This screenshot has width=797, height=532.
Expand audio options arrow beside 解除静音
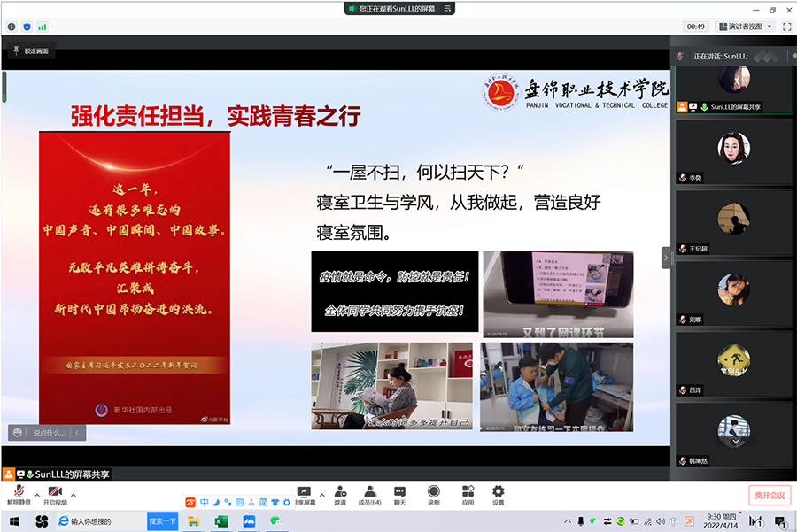(36, 495)
